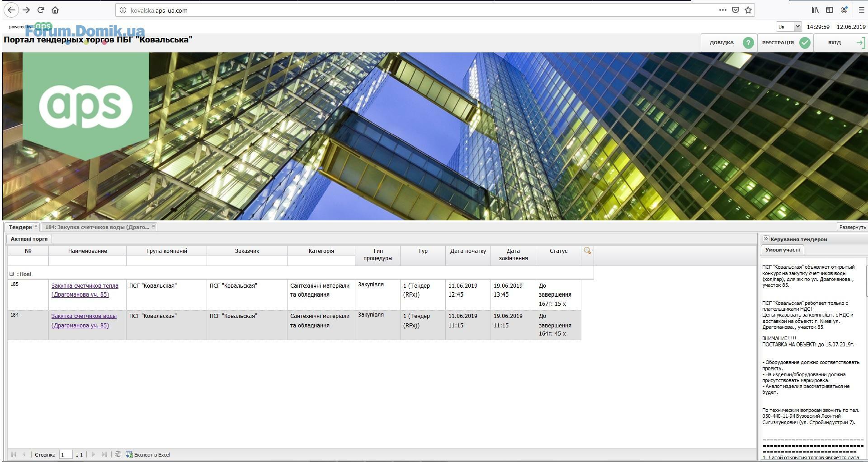Go to last page pagination icon

click(104, 455)
